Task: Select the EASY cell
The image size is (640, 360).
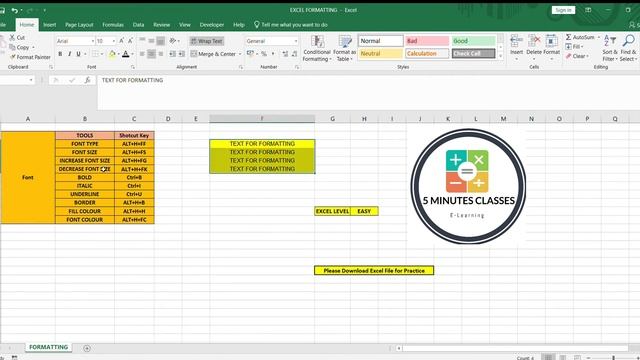Action: click(364, 211)
